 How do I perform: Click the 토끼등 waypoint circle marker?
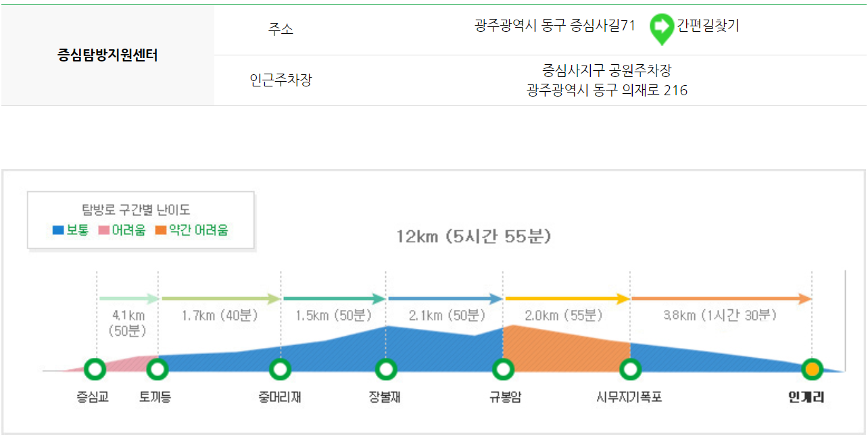(x=157, y=369)
